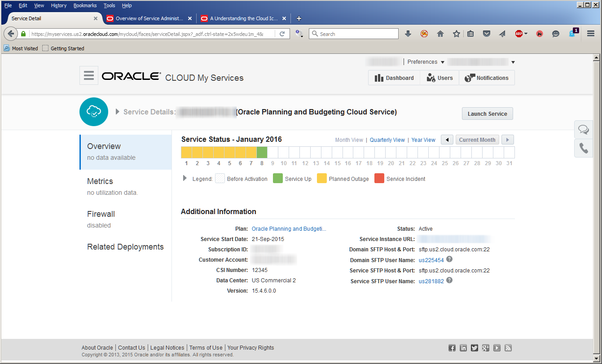Open the Bookmarks menu
The width and height of the screenshot is (602, 364).
[x=85, y=5]
